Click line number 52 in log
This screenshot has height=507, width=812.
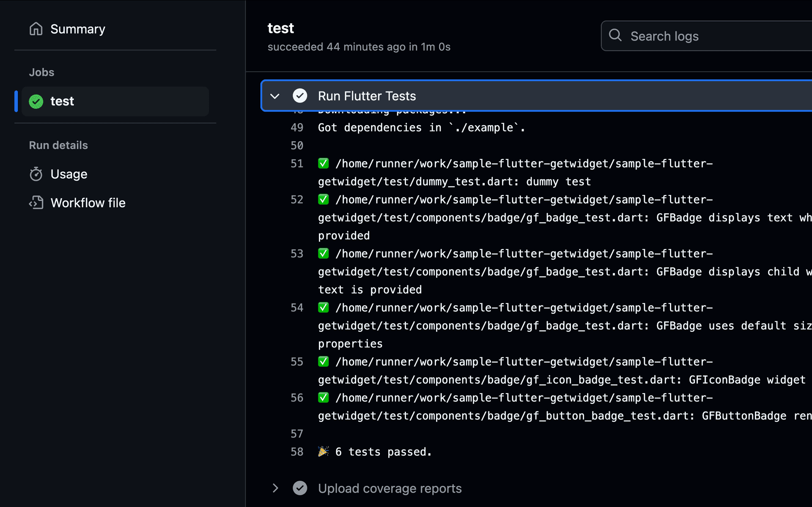[x=297, y=200]
